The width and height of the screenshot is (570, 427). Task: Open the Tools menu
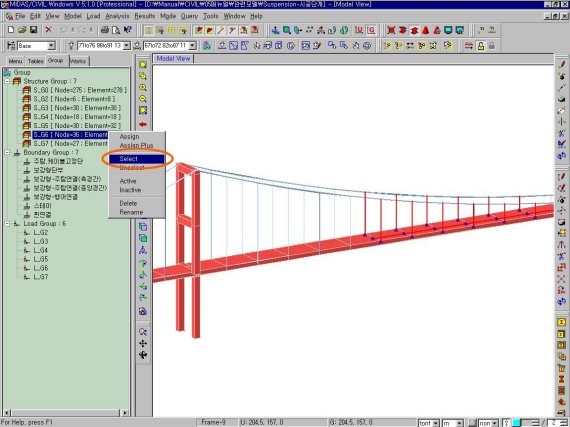(210, 16)
